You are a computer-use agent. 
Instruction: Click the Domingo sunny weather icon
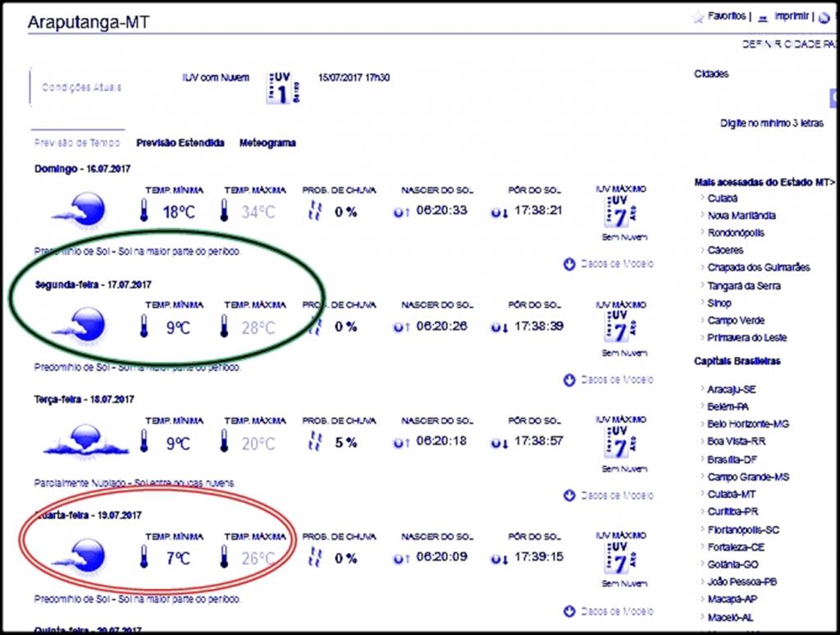tap(81, 211)
